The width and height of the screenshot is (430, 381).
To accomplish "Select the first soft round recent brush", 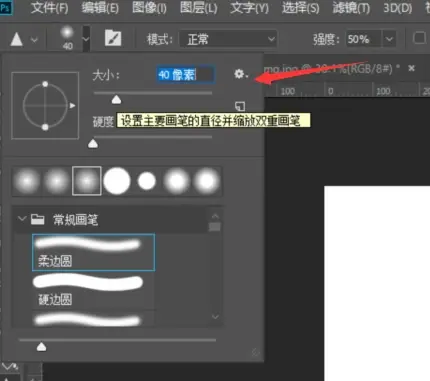I will click(x=27, y=181).
